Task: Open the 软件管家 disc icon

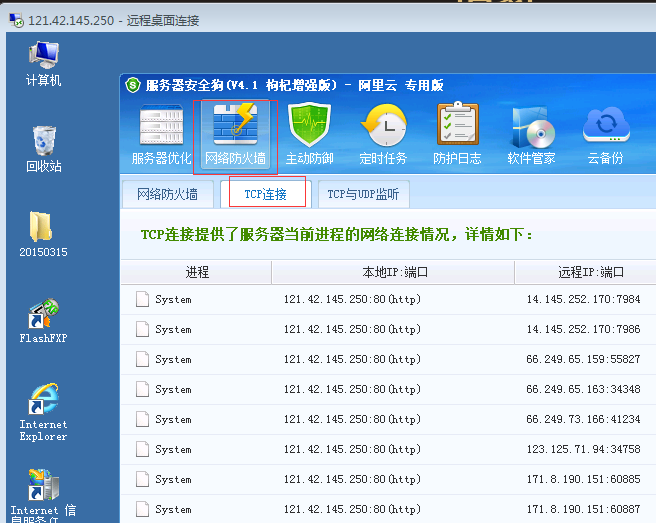Action: pos(531,135)
